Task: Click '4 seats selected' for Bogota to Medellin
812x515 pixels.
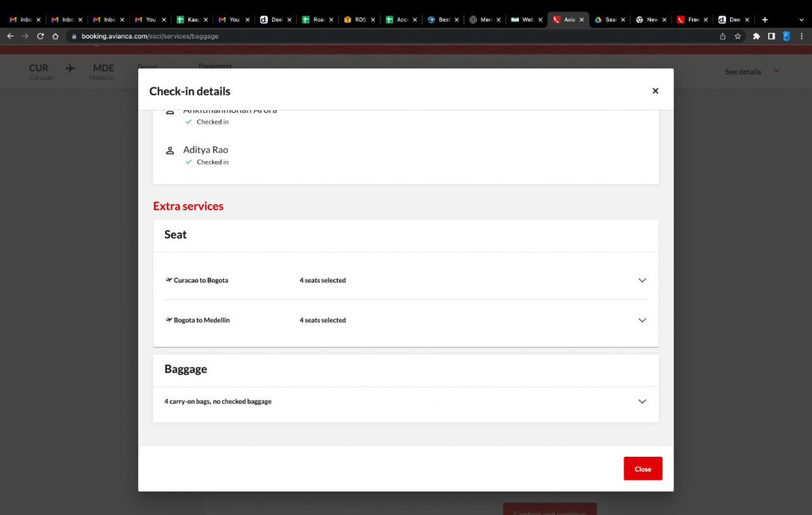Action: (x=323, y=320)
